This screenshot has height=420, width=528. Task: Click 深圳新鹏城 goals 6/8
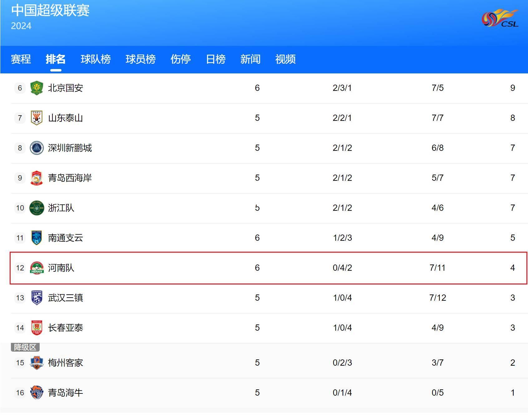point(438,148)
